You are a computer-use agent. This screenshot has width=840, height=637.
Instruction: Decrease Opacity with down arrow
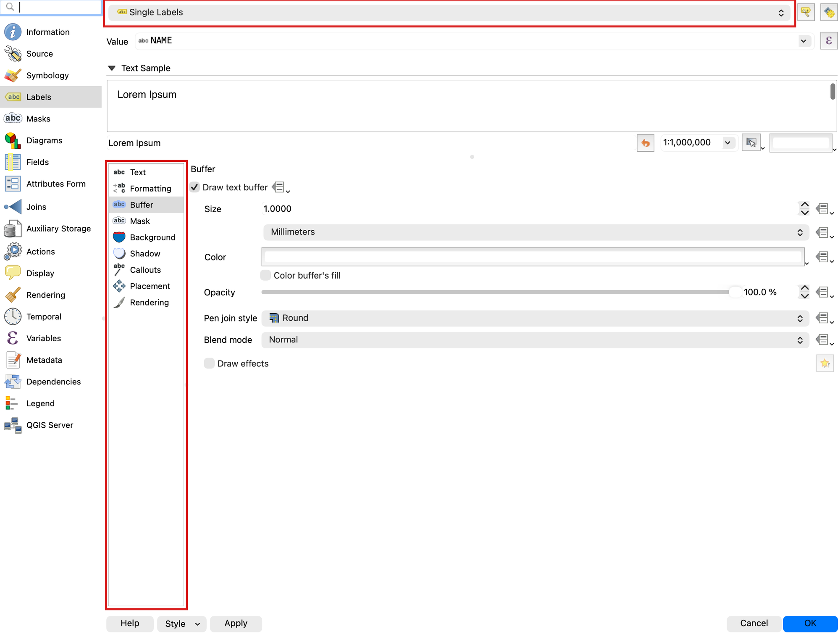(804, 296)
